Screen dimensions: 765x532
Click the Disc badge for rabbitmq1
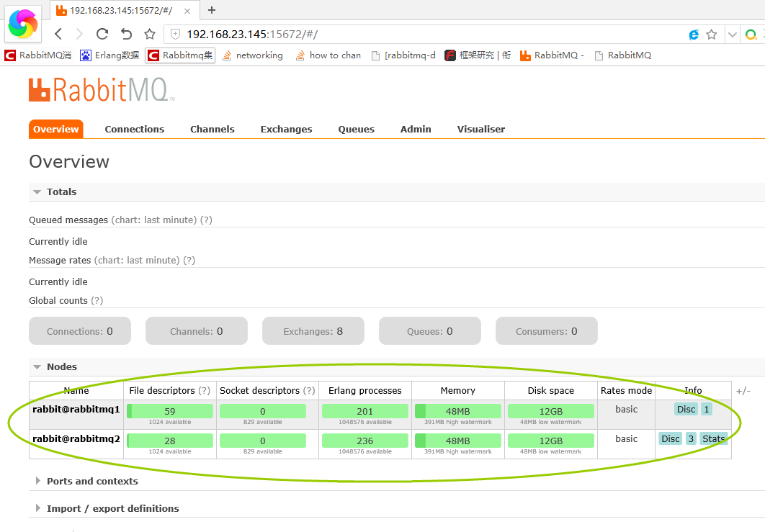[686, 409]
